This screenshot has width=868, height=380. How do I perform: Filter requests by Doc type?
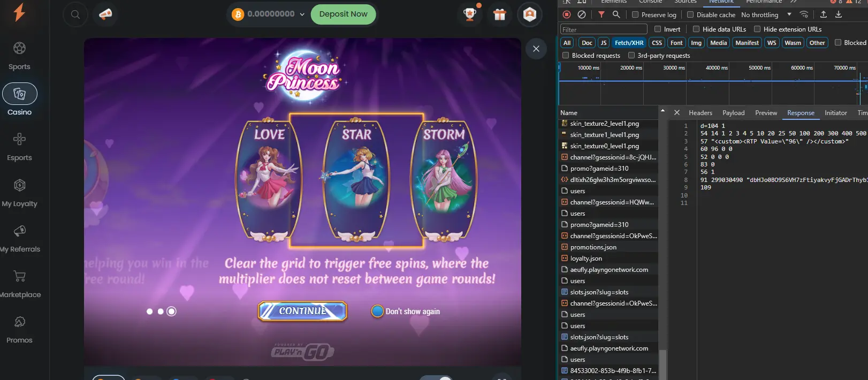coord(587,43)
